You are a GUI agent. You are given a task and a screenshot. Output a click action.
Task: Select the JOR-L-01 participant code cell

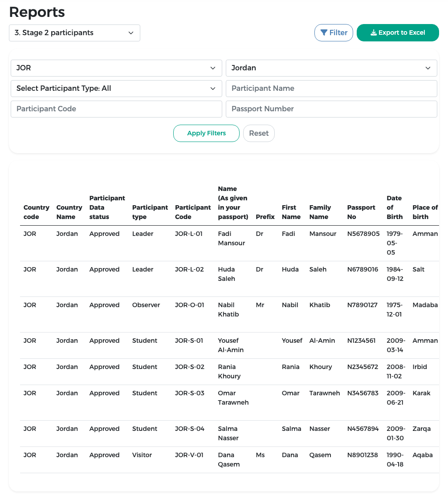pyautogui.click(x=189, y=234)
